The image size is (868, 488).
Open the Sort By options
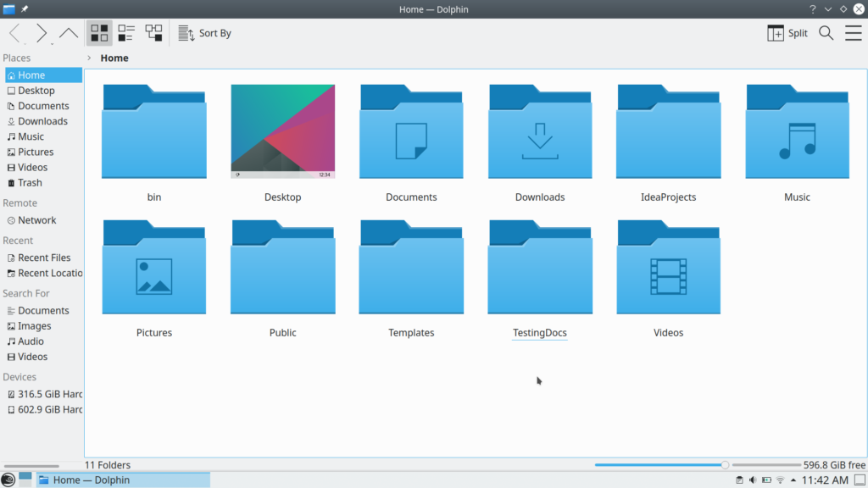point(205,33)
